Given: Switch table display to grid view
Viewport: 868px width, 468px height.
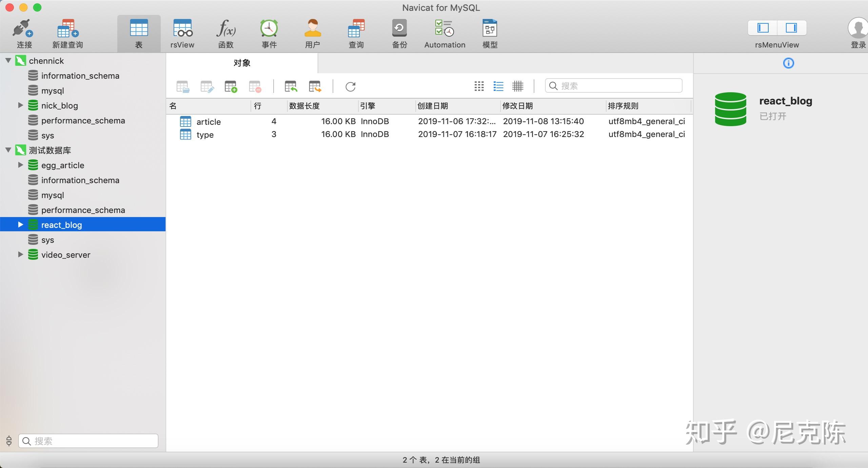Looking at the screenshot, I should point(479,86).
